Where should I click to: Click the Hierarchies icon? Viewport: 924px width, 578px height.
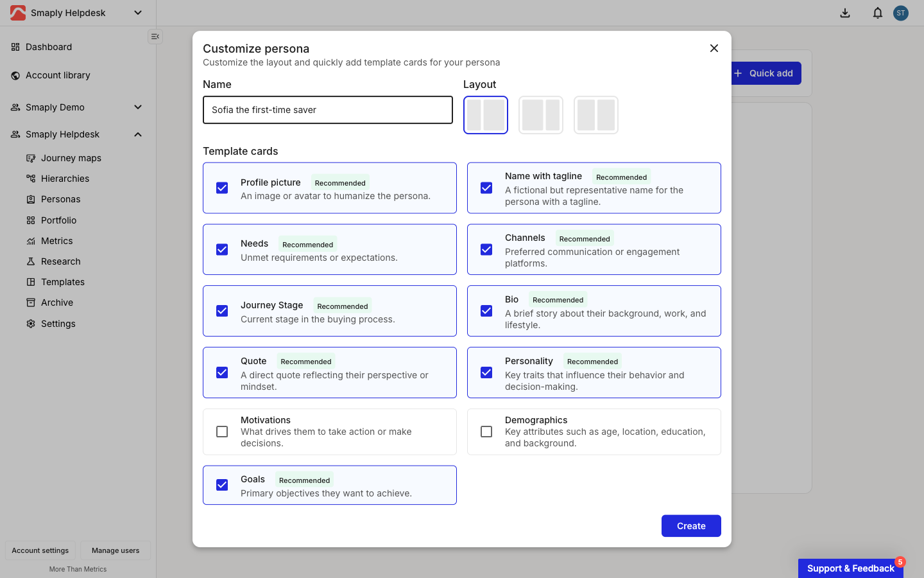(31, 179)
